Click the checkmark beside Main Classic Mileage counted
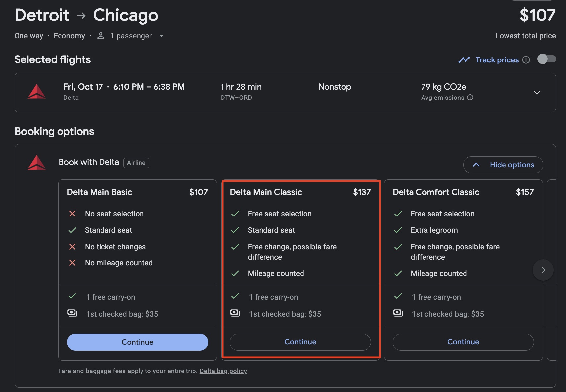The width and height of the screenshot is (566, 392). (235, 273)
